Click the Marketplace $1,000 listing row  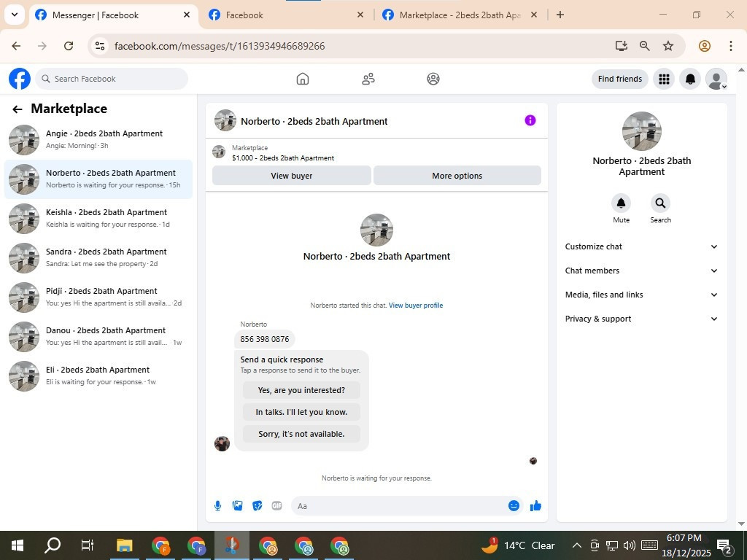click(x=376, y=153)
